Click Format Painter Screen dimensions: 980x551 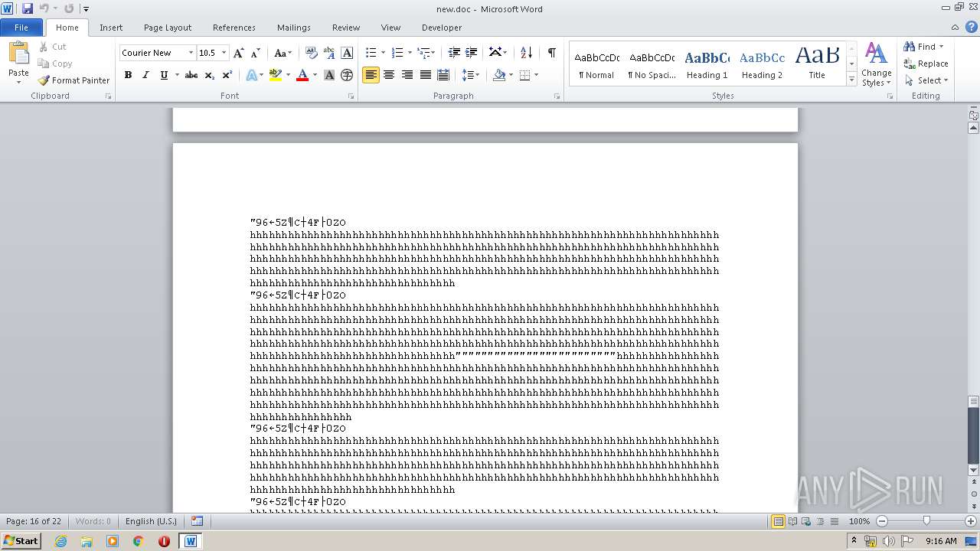[x=73, y=80]
